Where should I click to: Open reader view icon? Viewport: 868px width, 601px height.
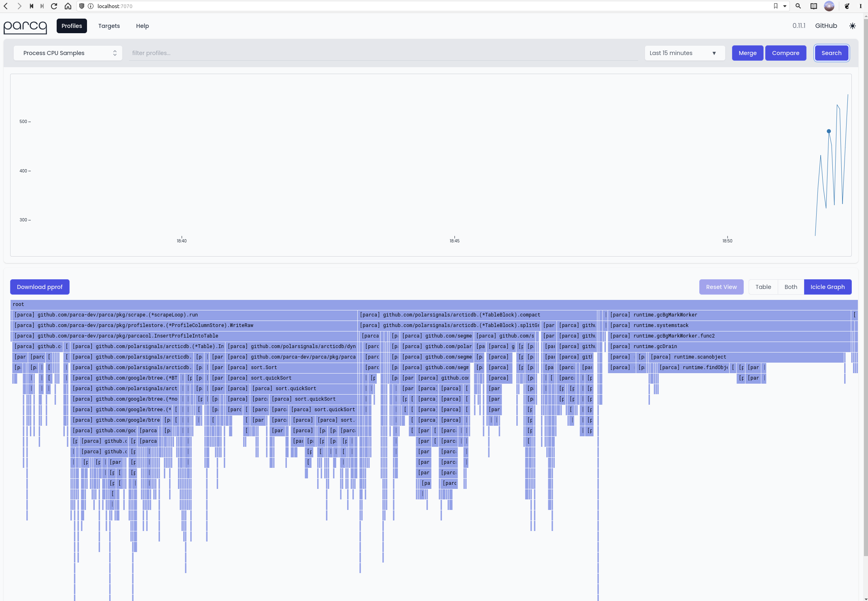coord(813,6)
